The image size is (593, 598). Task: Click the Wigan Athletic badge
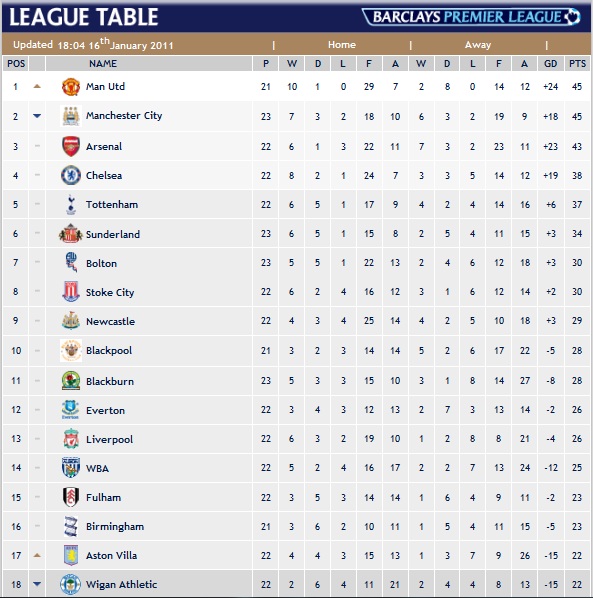71,584
